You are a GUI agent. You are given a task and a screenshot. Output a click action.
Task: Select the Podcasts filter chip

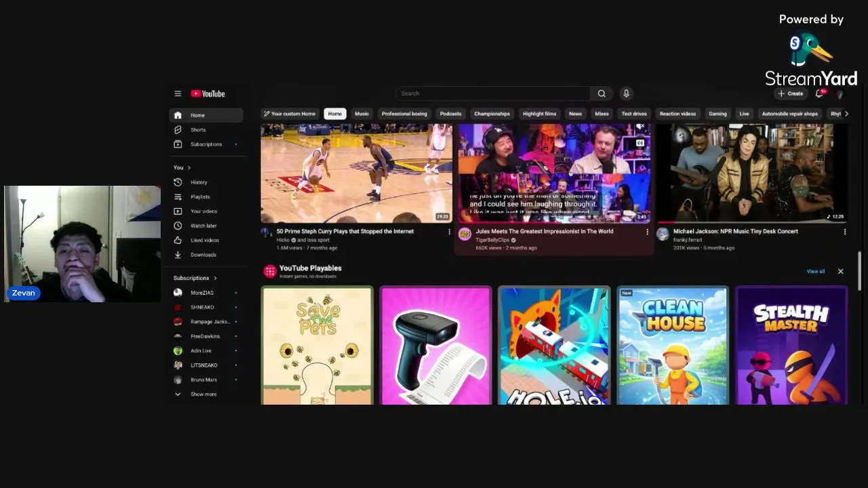coord(450,114)
